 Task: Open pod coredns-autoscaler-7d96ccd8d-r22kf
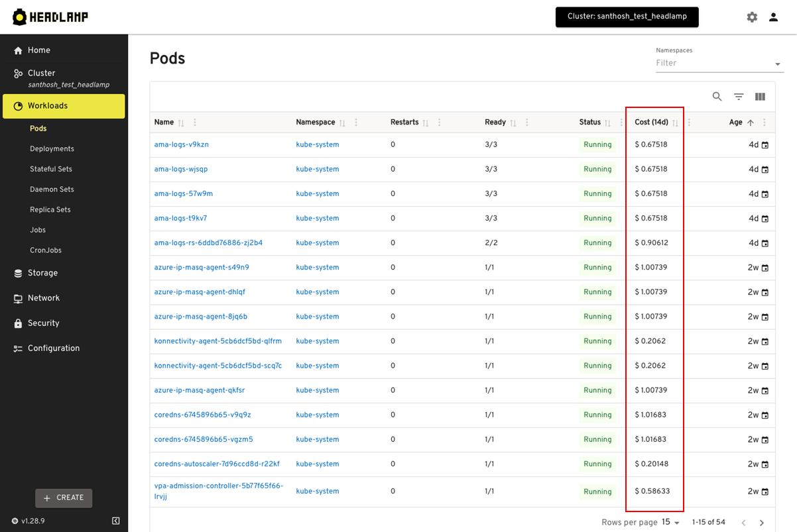(217, 464)
